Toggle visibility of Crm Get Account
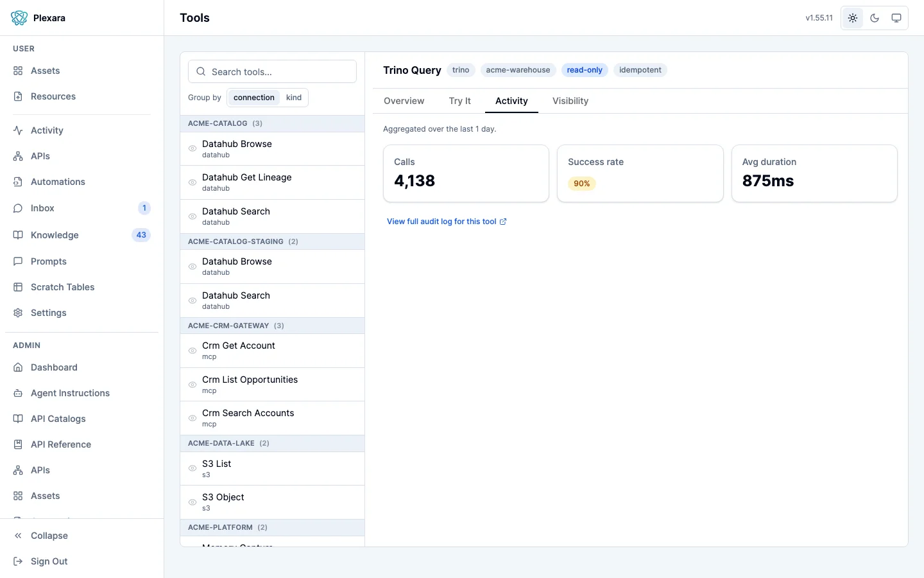Image resolution: width=924 pixels, height=578 pixels. 193,351
